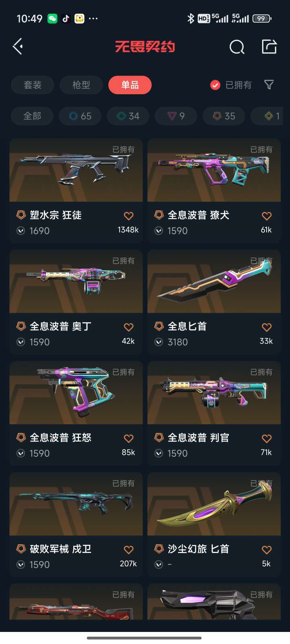
Task: Toggle the 已拥有 owned checkbox
Action: coord(215,85)
